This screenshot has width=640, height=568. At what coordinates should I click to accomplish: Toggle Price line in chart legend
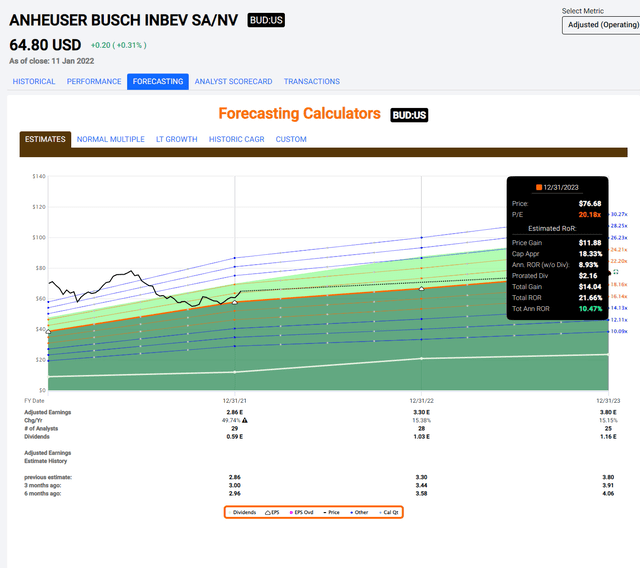point(331,512)
